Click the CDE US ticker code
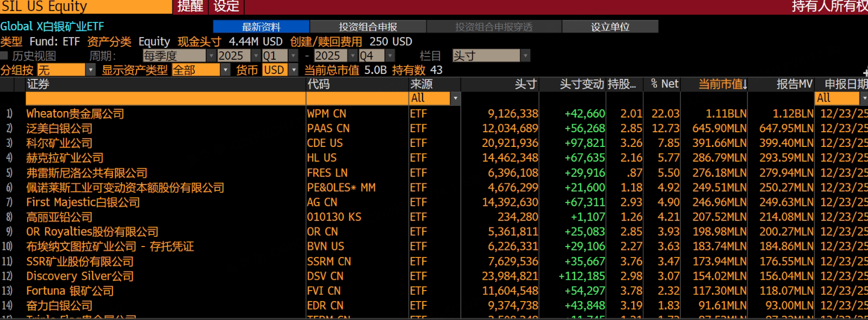 325,143
